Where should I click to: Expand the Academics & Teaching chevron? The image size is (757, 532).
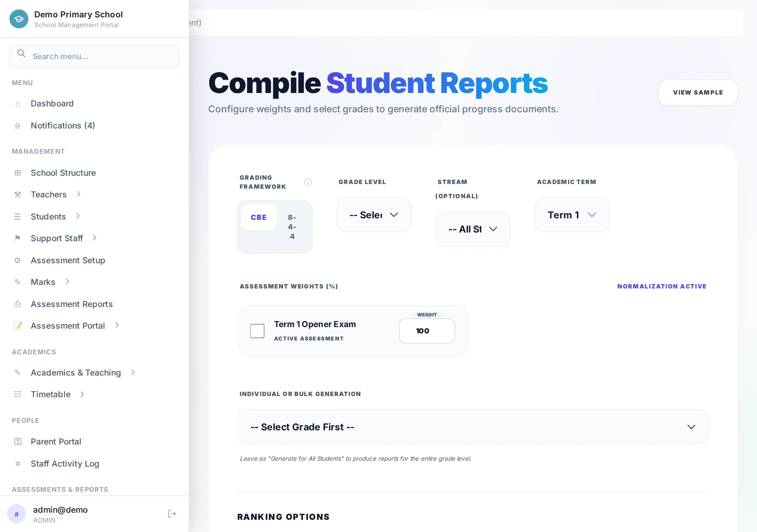tap(133, 372)
